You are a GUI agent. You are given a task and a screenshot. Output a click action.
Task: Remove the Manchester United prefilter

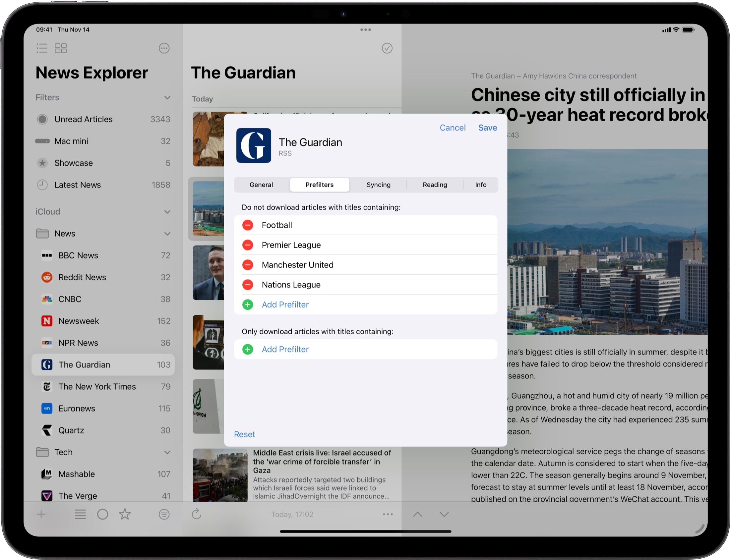tap(247, 265)
